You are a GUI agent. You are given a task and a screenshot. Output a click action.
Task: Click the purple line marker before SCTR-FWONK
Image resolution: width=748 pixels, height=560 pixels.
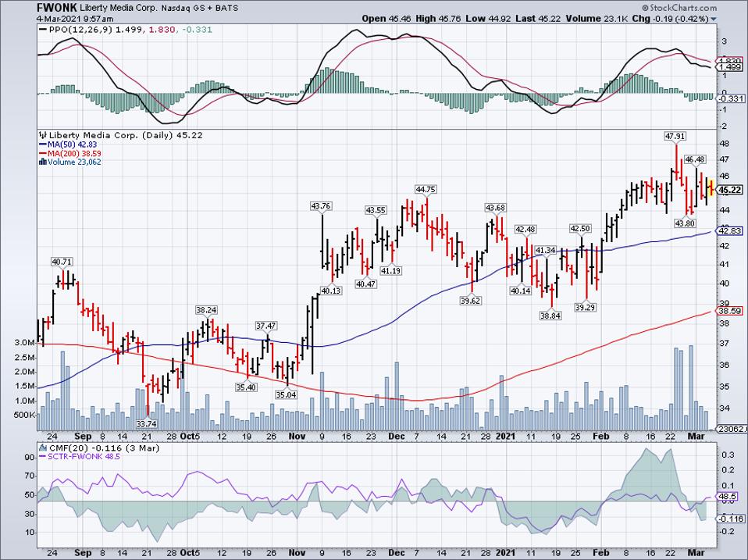(42, 456)
